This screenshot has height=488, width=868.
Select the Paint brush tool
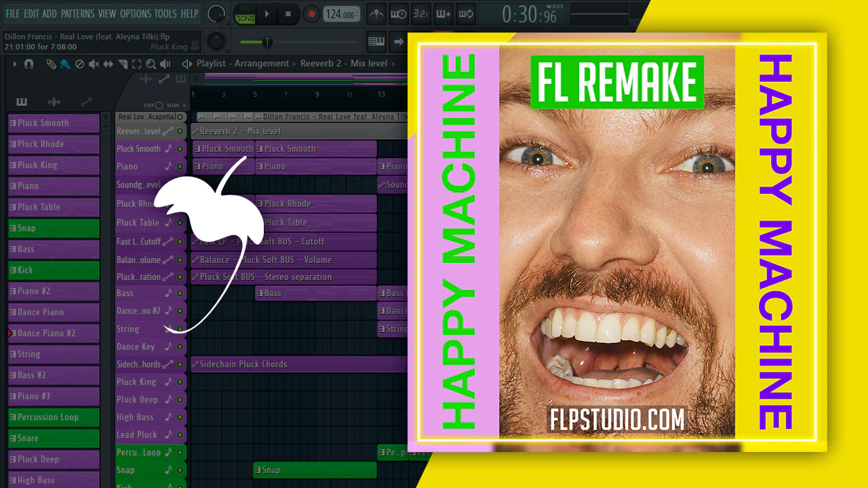click(x=65, y=64)
